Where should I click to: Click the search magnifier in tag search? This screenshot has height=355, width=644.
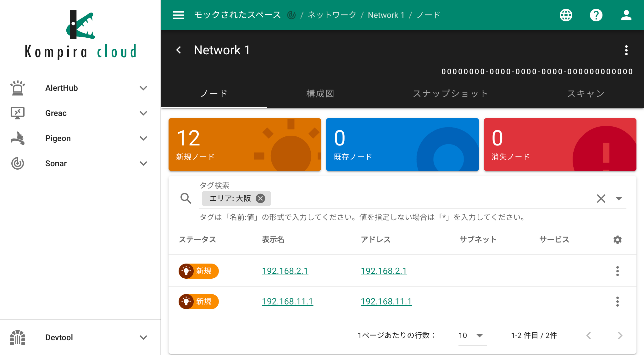186,199
